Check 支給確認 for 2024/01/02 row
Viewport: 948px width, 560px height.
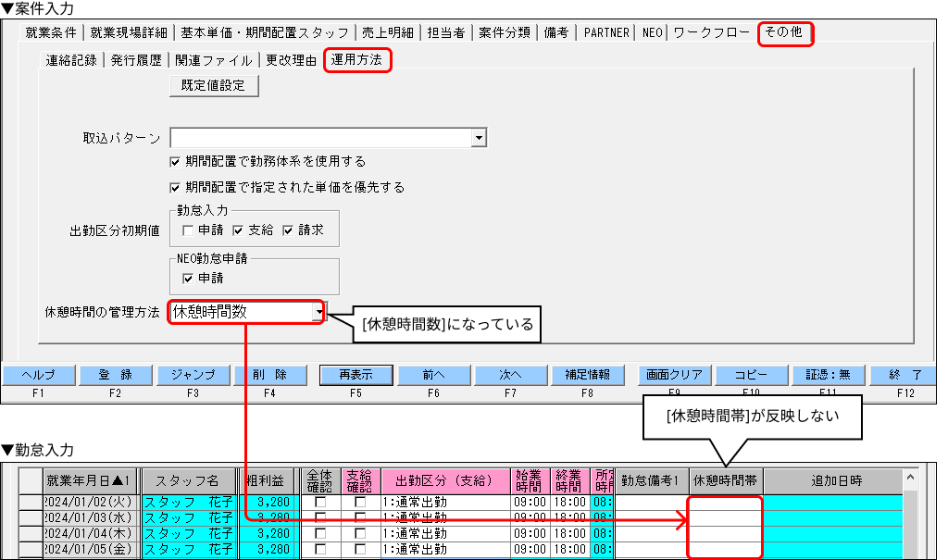[360, 502]
